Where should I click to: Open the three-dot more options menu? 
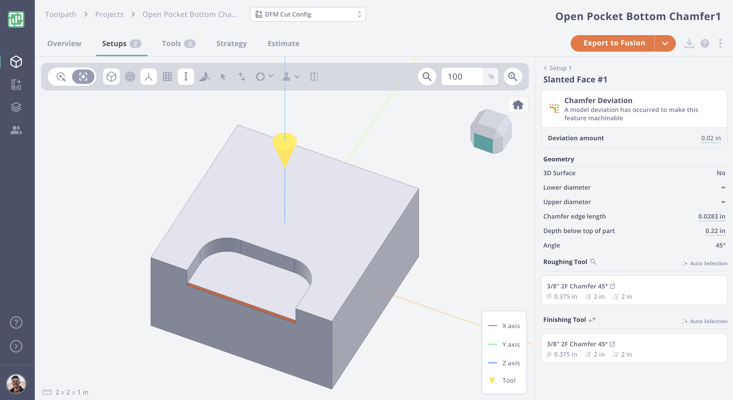coord(720,44)
